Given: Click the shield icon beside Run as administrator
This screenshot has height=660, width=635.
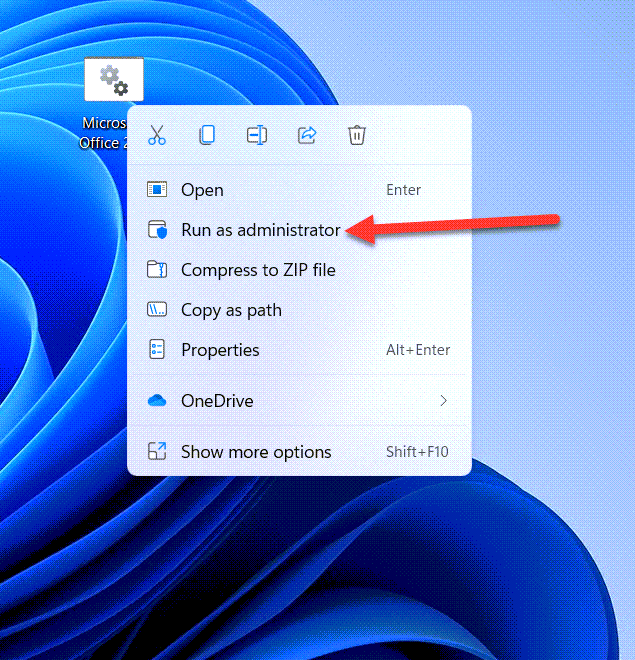Looking at the screenshot, I should [157, 230].
